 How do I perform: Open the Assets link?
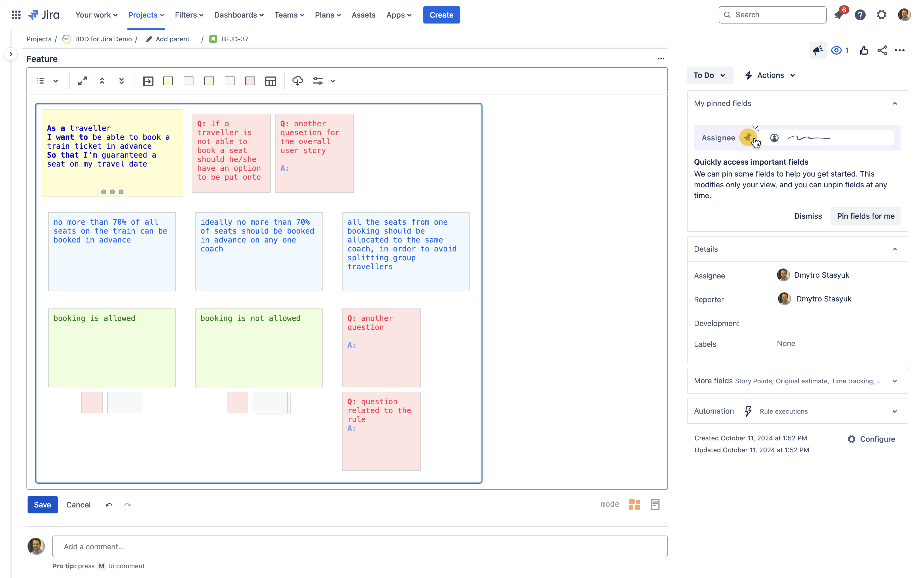point(363,15)
